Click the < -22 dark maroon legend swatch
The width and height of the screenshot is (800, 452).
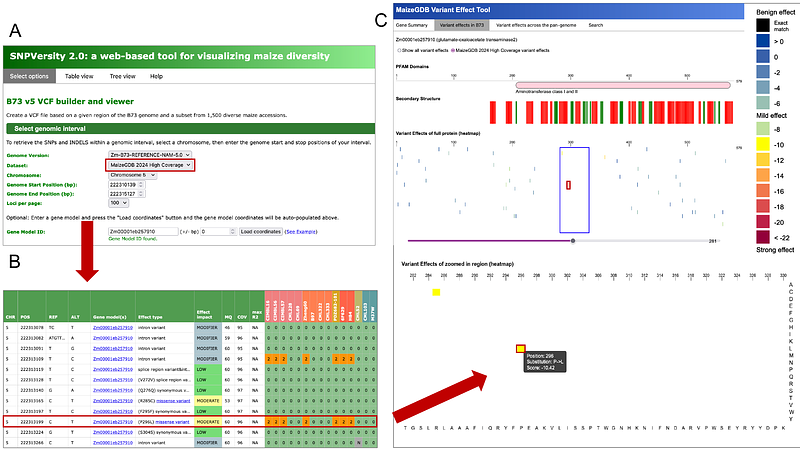763,238
